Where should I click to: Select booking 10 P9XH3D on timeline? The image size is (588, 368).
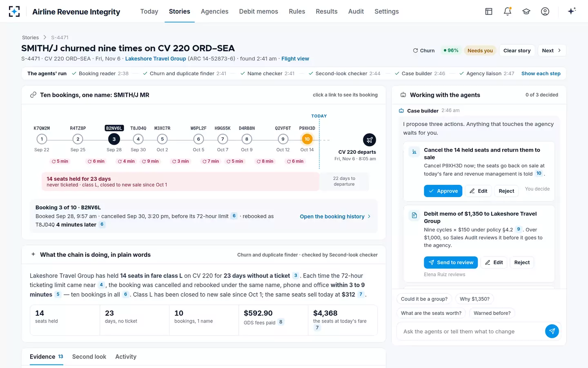click(x=307, y=139)
